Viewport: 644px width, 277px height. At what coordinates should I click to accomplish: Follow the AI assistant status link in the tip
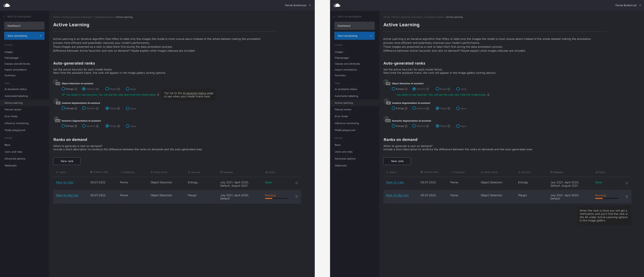[x=194, y=93]
